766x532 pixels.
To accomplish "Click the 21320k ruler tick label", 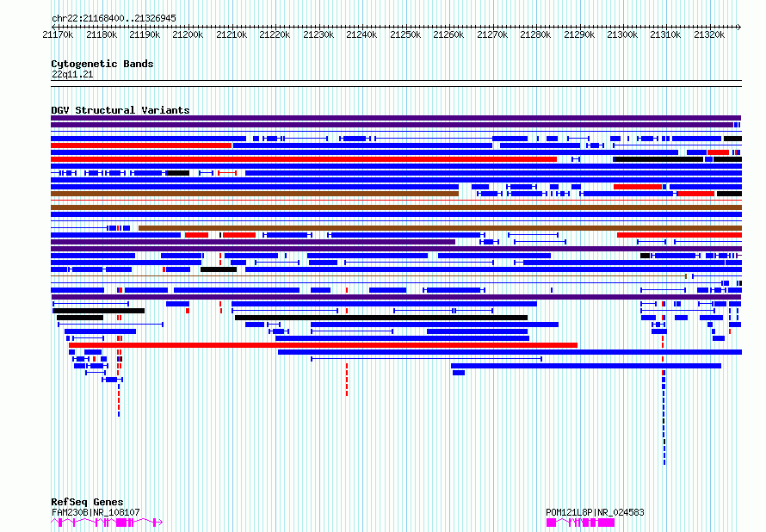I will point(709,34).
